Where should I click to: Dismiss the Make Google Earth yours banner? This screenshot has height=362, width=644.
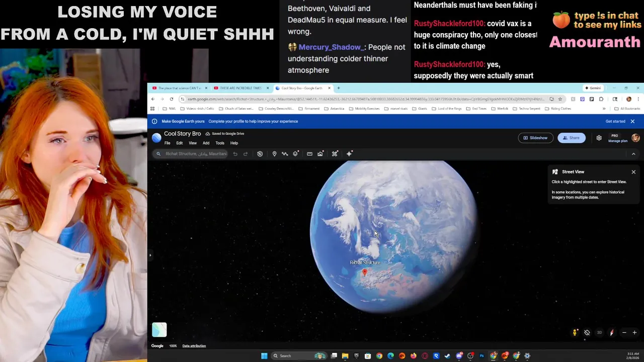[x=632, y=121]
